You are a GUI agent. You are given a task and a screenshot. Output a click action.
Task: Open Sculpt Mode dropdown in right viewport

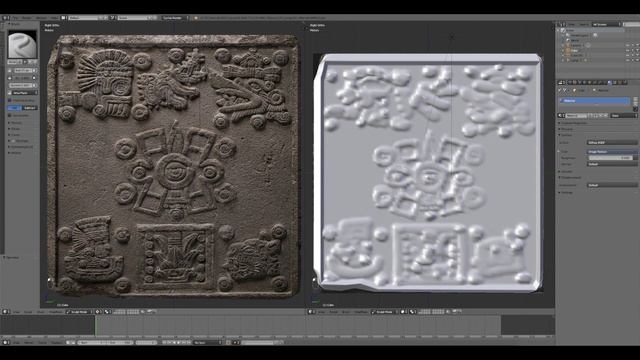(384, 312)
